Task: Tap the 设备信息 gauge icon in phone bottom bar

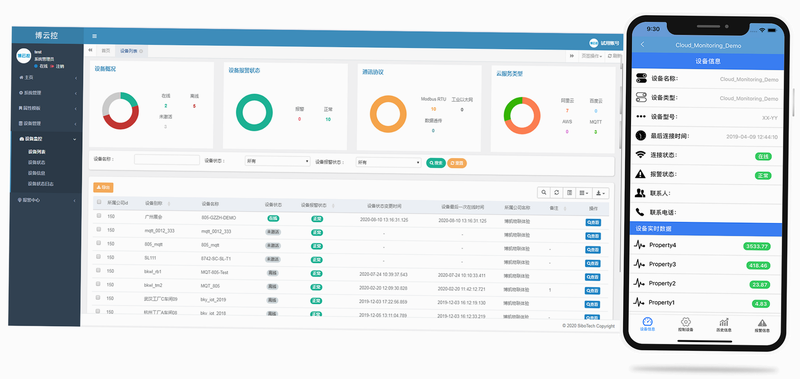Action: (647, 322)
